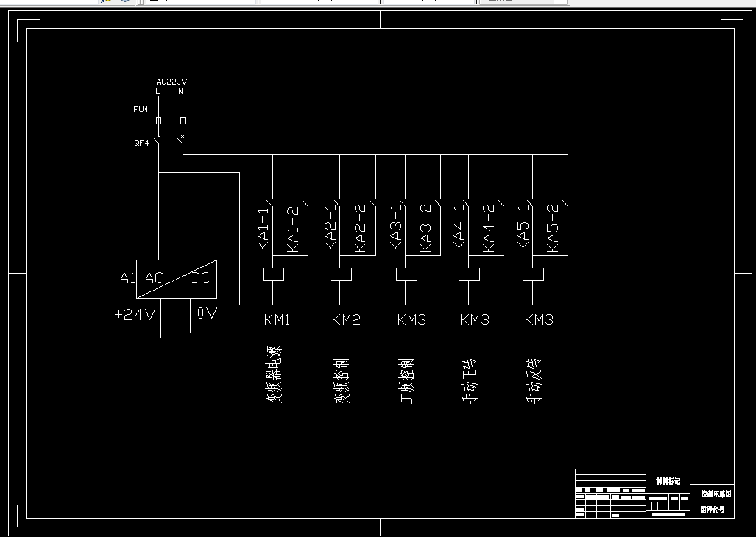Select the +24V output label
This screenshot has height=537, width=756.
click(x=135, y=315)
